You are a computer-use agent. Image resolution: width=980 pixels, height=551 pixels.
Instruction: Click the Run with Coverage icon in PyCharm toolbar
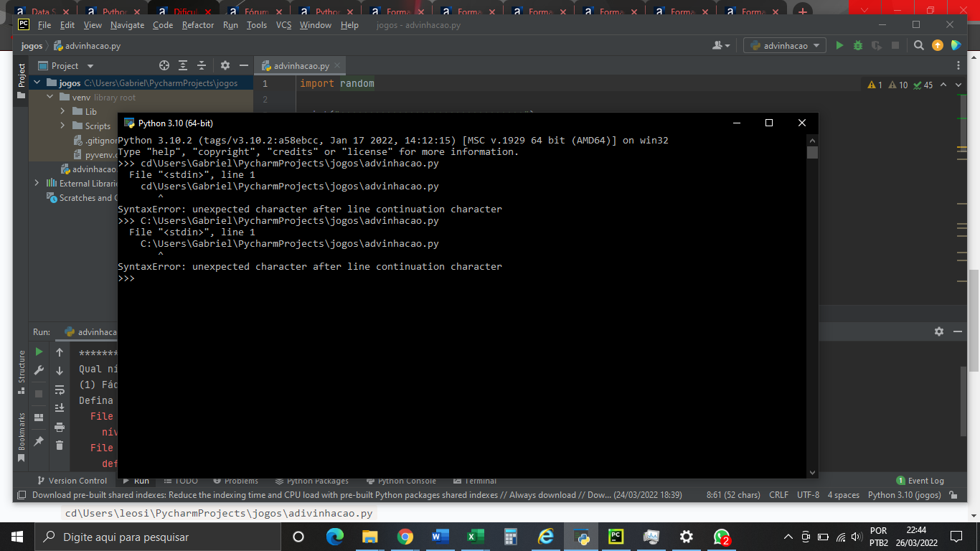[877, 45]
